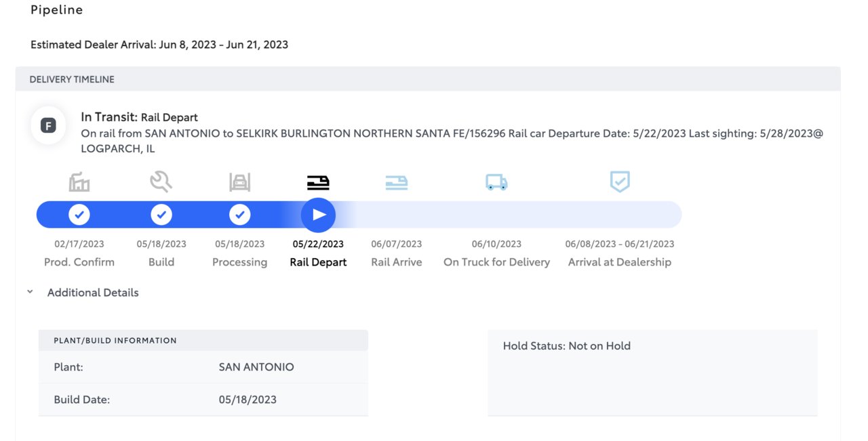
Task: Click the Rail Depart play marker
Action: (x=318, y=215)
